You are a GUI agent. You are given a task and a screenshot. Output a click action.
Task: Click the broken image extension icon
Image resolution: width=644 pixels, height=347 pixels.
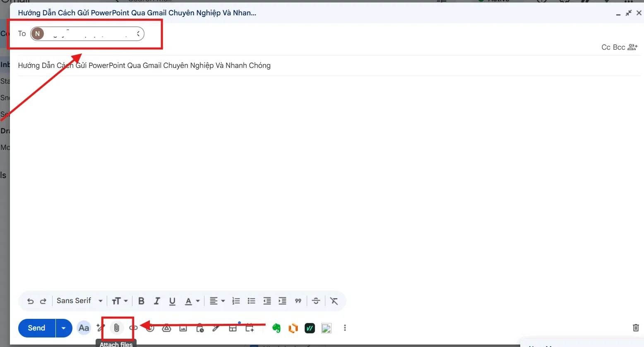(x=327, y=328)
